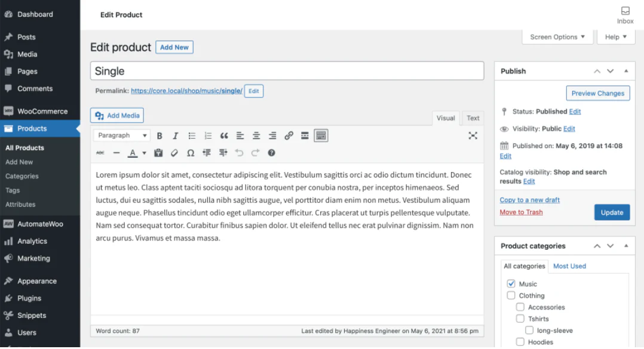Switch to the Text editor tab
The image size is (644, 349).
473,118
